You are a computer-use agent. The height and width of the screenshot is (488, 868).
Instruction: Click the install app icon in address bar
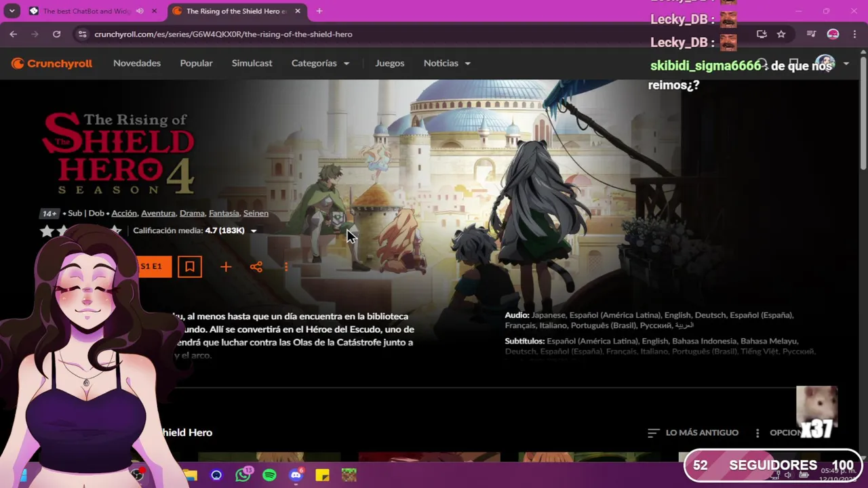coord(762,34)
